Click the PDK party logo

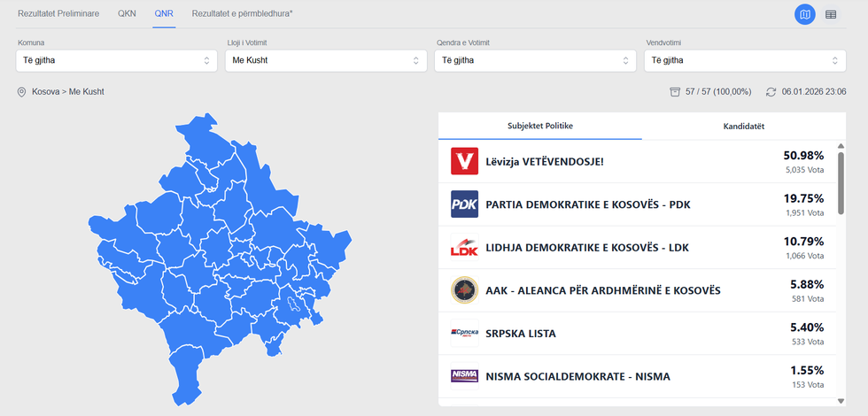pyautogui.click(x=464, y=204)
